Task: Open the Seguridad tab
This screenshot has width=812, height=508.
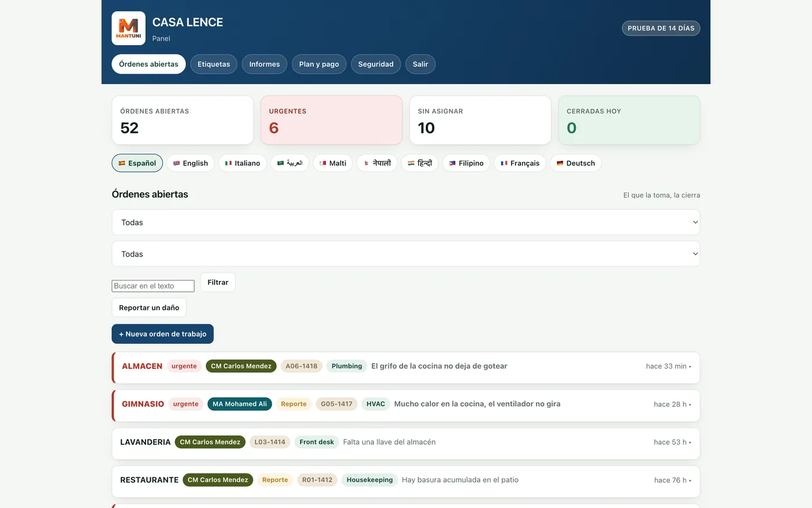Action: [x=376, y=64]
